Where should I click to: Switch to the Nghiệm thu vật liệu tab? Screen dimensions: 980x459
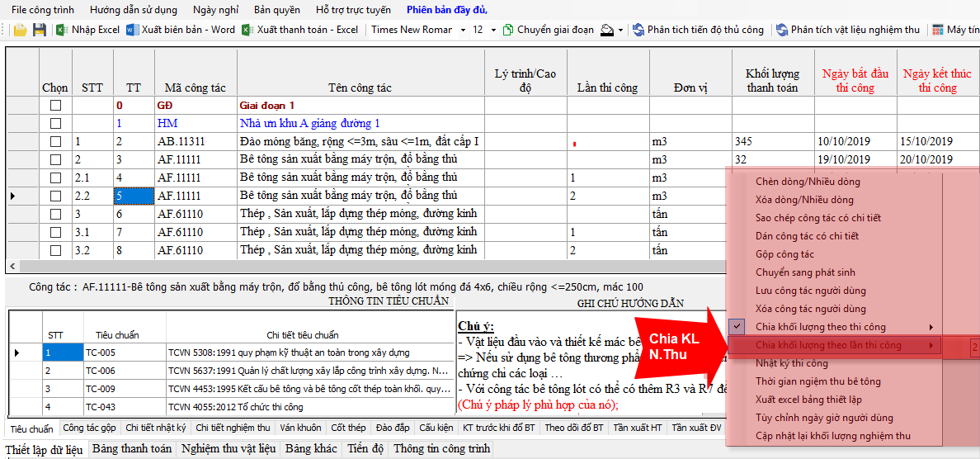229,449
